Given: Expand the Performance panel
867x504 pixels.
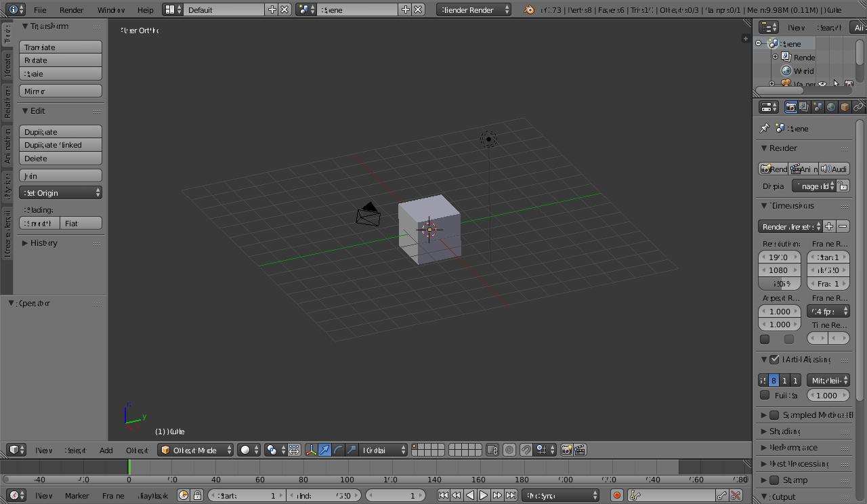Looking at the screenshot, I should (x=765, y=448).
